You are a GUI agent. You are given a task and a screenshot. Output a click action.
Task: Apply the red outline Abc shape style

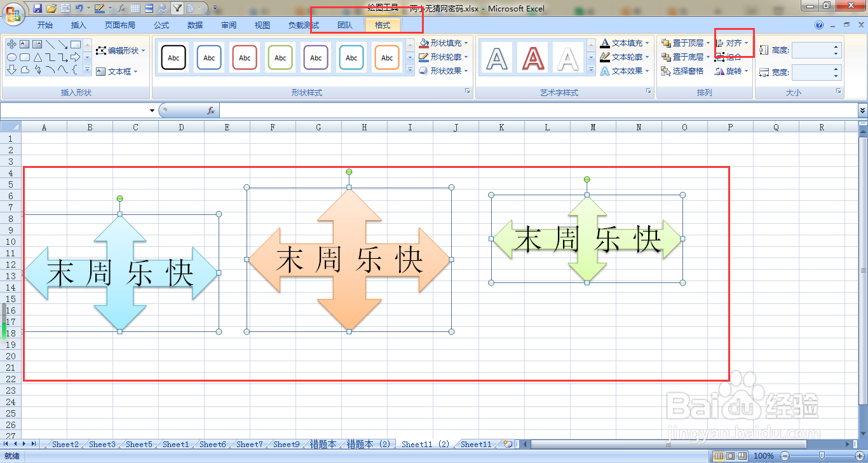tap(245, 57)
